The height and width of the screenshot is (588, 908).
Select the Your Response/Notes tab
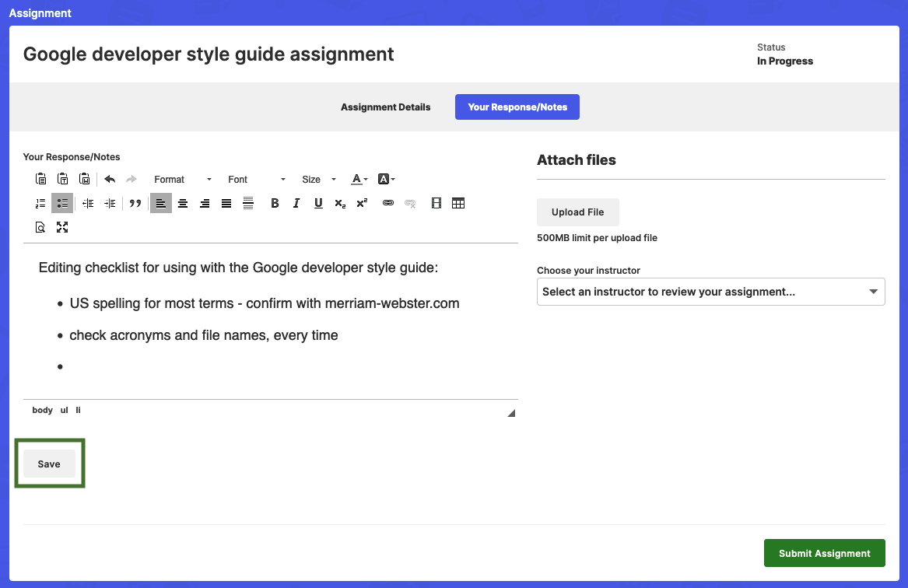coord(517,107)
